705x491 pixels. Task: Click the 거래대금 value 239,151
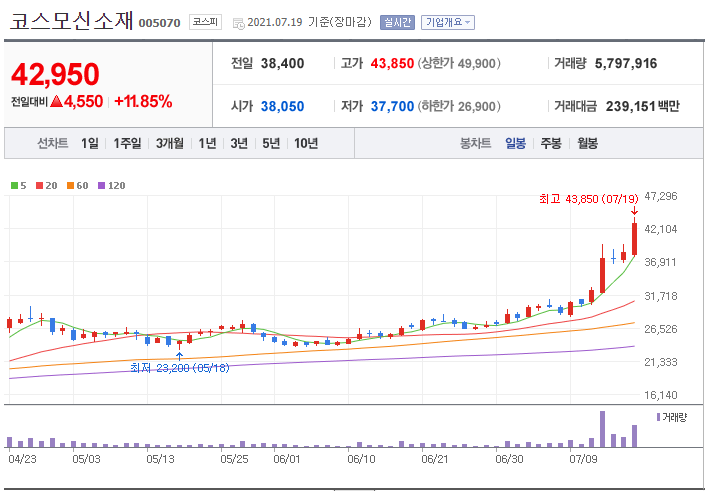(x=631, y=107)
